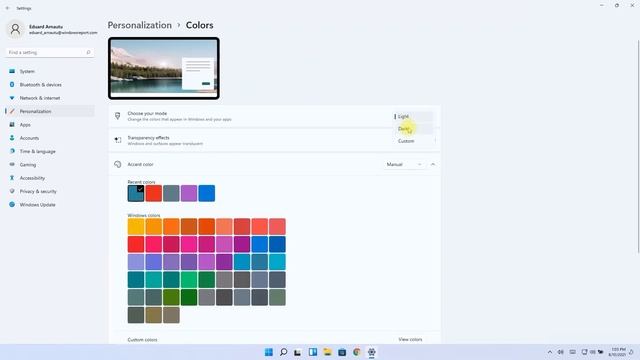Click the volume speaker tray icon
Screen dimensions: 640x360
561,352
